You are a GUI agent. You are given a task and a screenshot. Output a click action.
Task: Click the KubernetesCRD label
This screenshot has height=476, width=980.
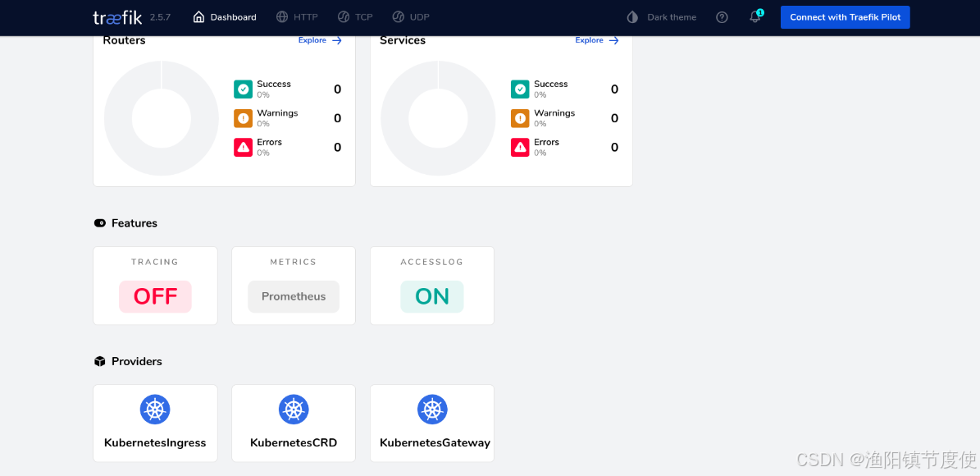coord(294,443)
